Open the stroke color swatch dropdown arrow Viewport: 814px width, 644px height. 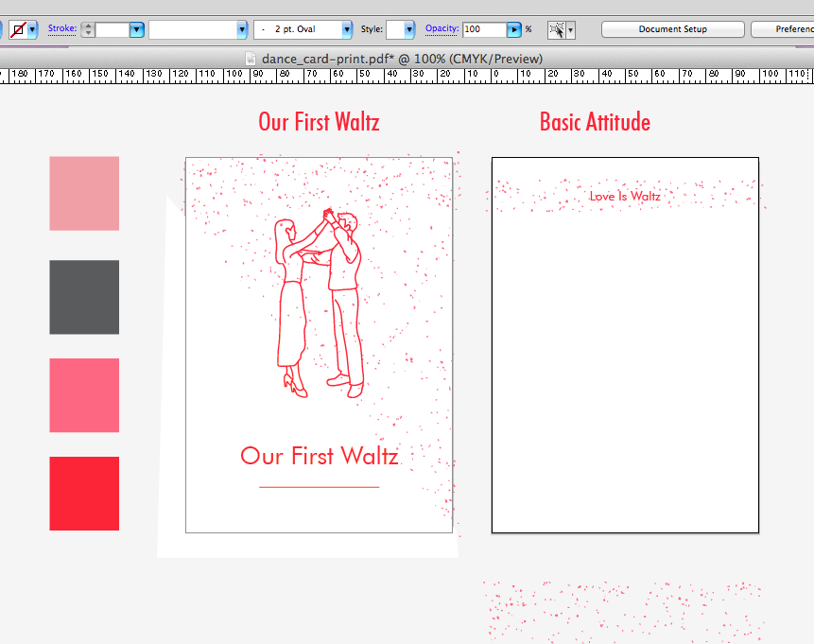[x=33, y=29]
